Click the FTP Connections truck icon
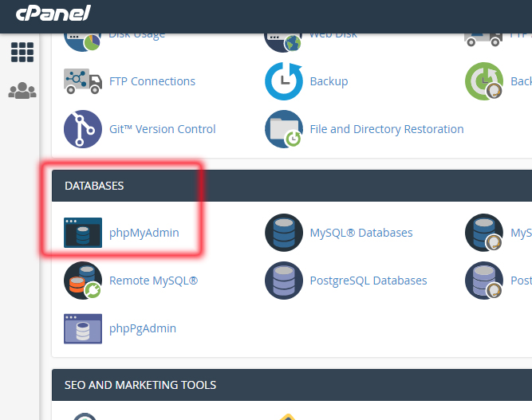The height and width of the screenshot is (420, 532). (83, 81)
